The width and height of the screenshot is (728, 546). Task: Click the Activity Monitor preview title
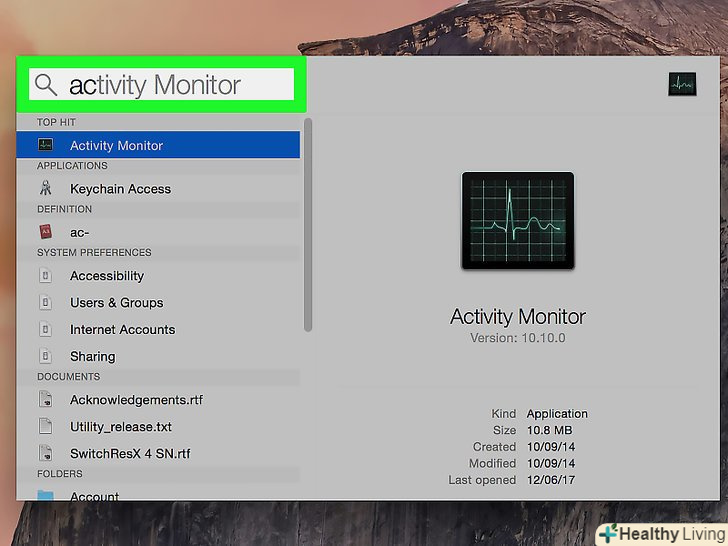(x=518, y=317)
